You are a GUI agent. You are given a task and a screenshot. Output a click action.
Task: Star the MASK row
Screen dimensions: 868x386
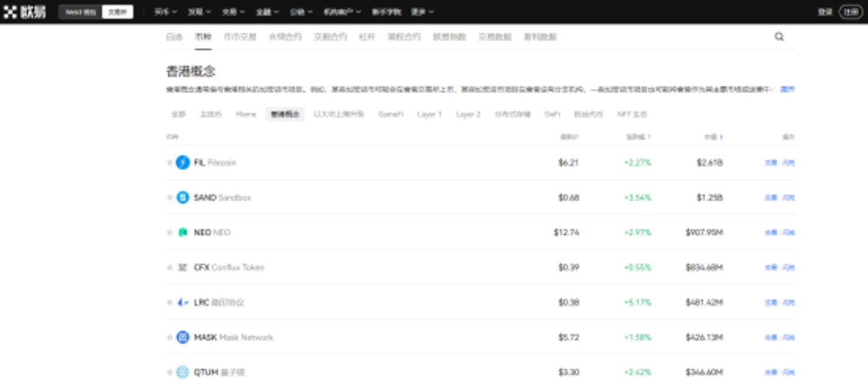pos(170,338)
